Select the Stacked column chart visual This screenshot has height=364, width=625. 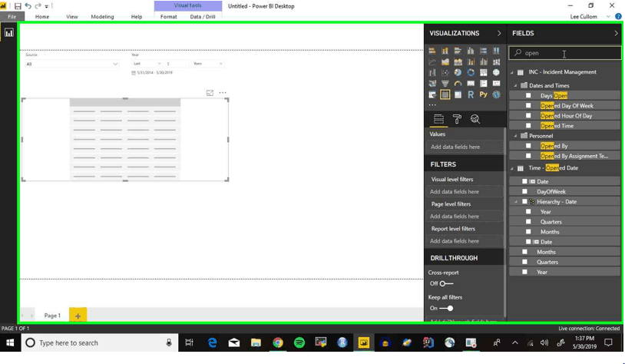pyautogui.click(x=445, y=51)
